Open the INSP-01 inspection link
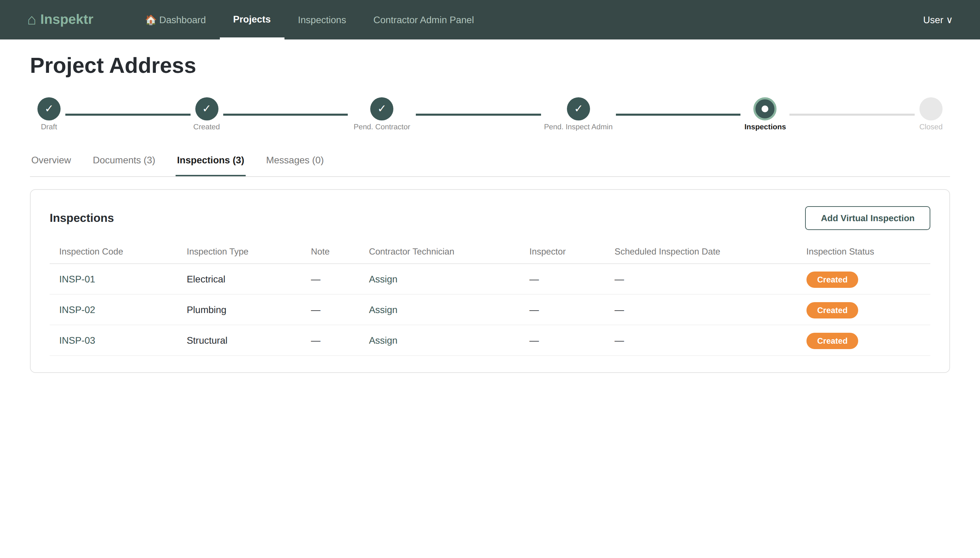 click(77, 279)
